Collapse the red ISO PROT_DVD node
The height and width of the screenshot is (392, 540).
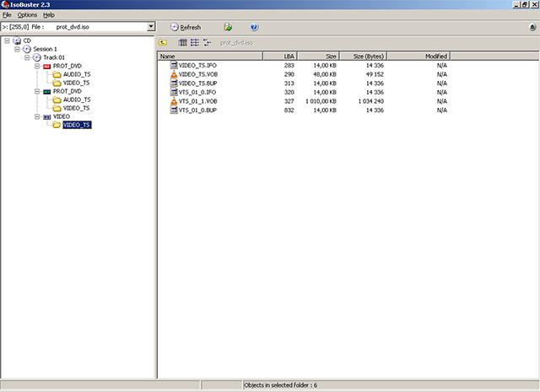pos(37,66)
